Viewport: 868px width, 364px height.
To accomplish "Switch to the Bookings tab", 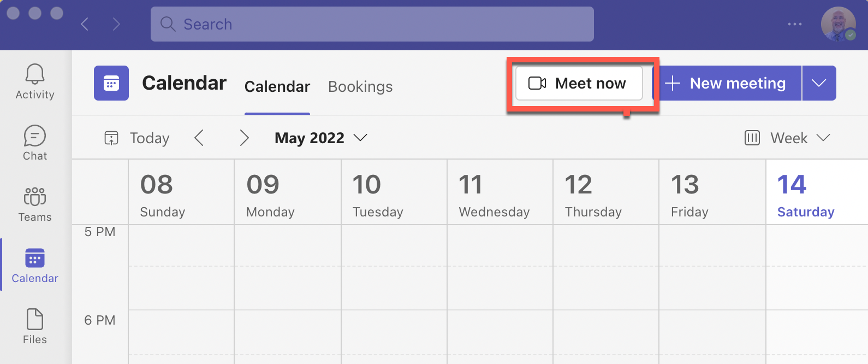I will click(x=360, y=86).
